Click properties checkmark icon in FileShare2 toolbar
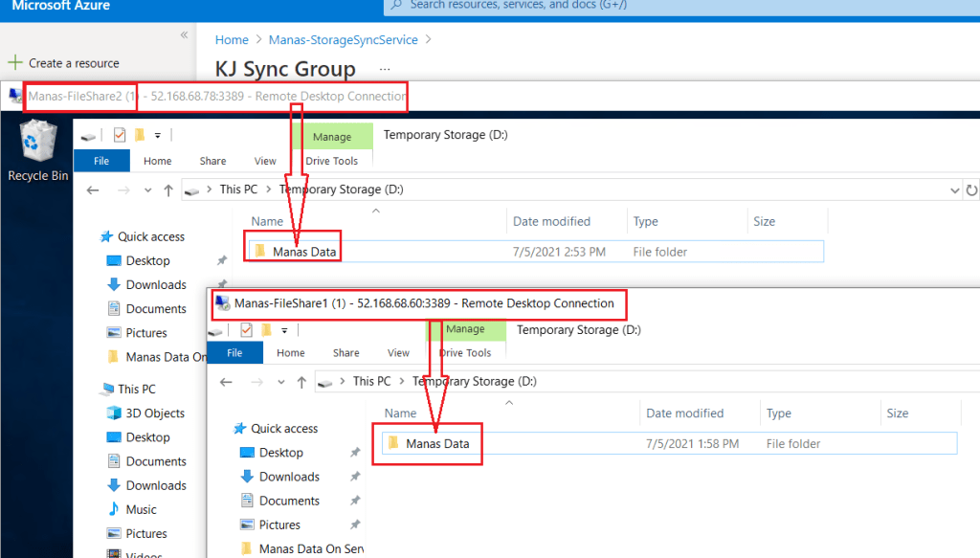The image size is (980, 558). click(x=120, y=135)
